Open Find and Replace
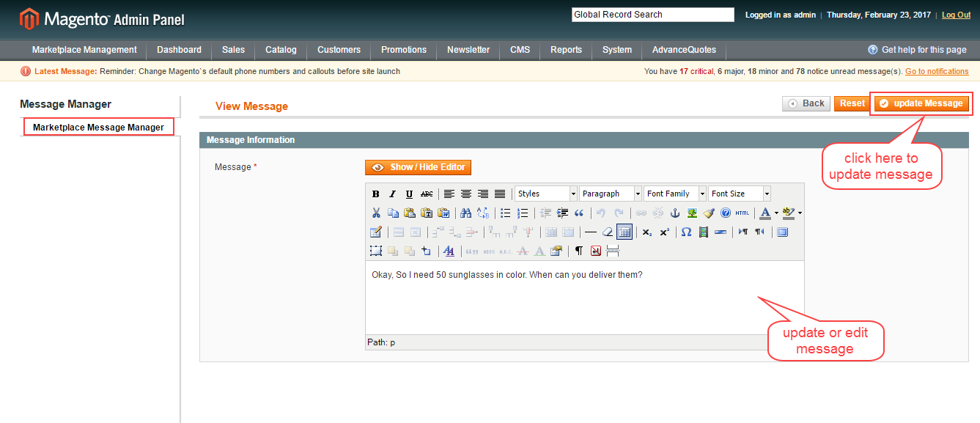 coord(483,213)
